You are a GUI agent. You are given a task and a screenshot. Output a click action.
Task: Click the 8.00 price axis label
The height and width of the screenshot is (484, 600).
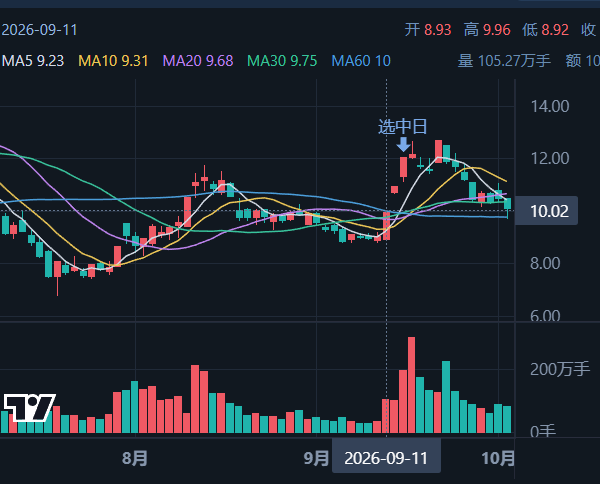545,263
